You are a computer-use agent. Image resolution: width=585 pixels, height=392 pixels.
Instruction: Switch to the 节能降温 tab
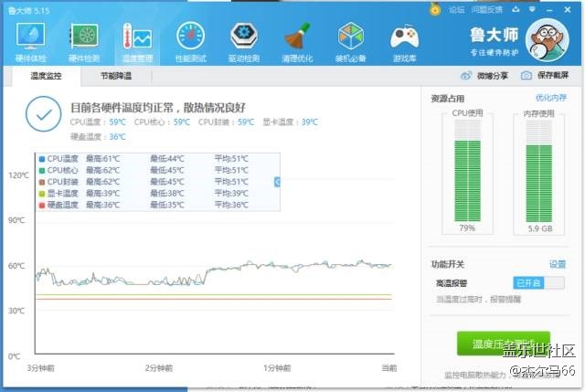[115, 77]
